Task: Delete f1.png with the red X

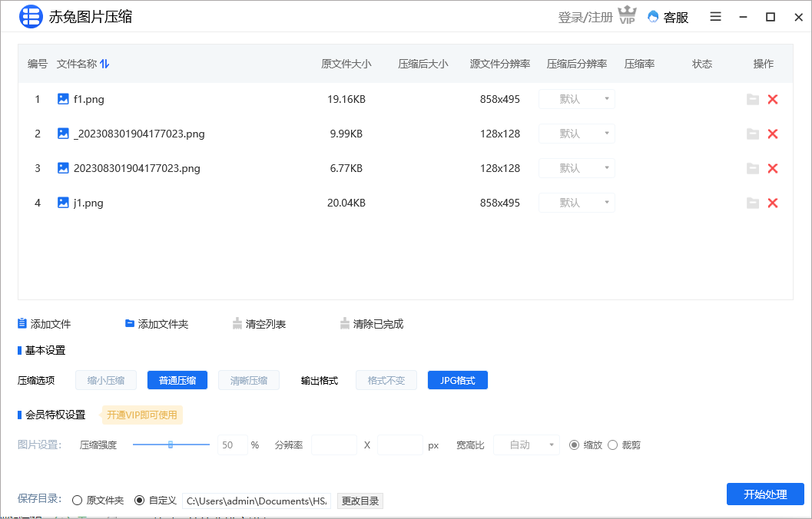Action: pyautogui.click(x=773, y=99)
